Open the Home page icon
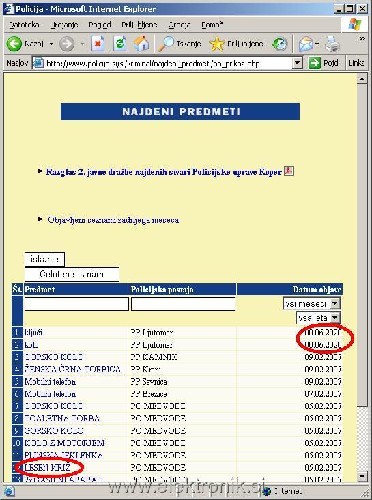 point(141,44)
